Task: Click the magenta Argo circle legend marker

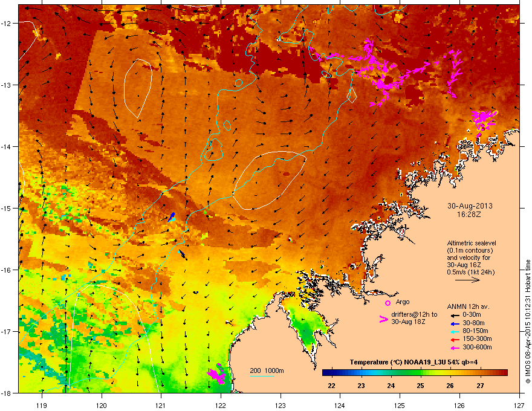Action: tap(388, 303)
